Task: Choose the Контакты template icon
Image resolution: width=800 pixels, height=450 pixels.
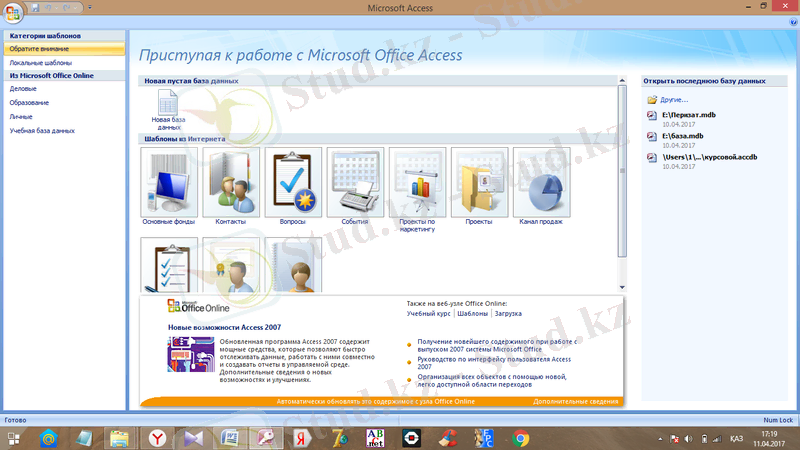Action: pos(231,180)
